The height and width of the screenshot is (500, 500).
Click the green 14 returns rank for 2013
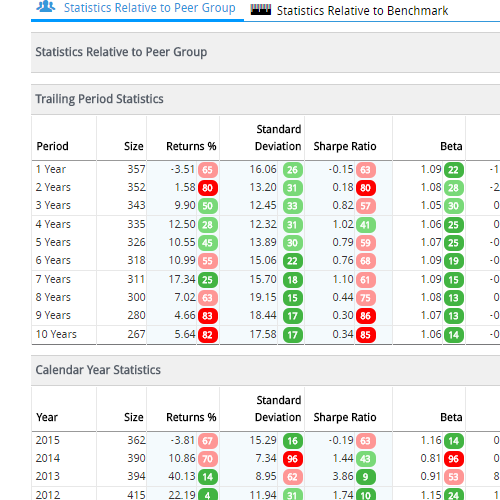(208, 477)
